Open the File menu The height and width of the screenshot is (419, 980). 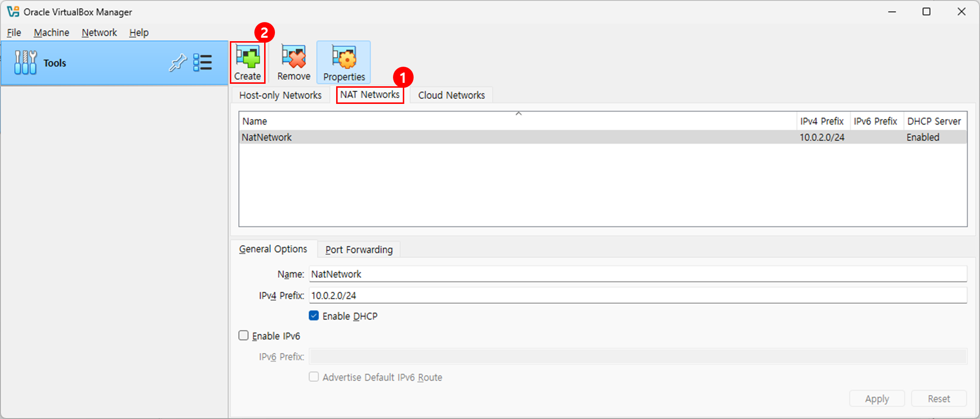[x=14, y=32]
